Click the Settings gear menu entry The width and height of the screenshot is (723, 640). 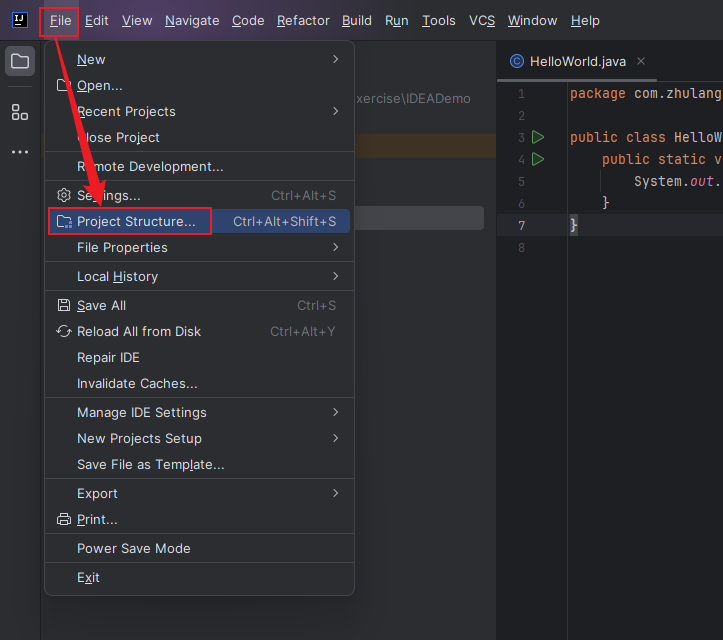click(108, 195)
